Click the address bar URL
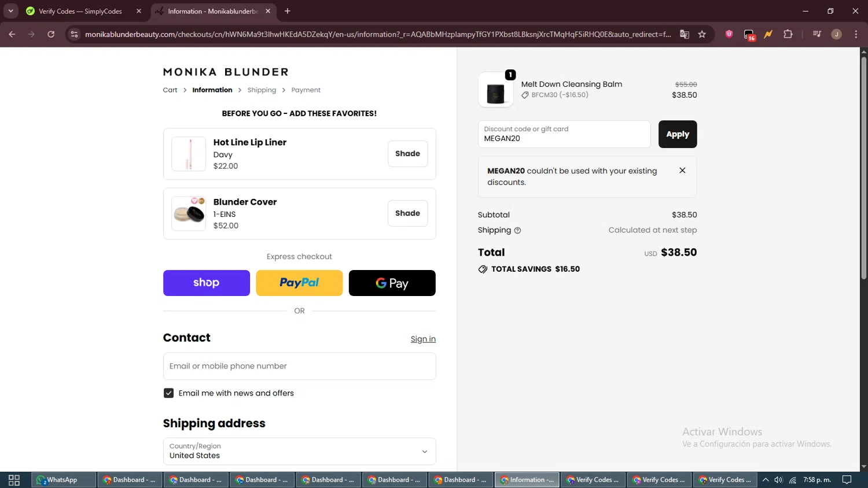Image resolution: width=868 pixels, height=488 pixels. pos(377,34)
